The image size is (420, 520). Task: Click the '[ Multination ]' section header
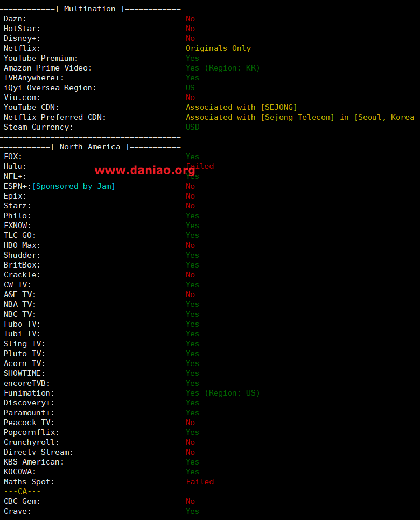tap(90, 9)
